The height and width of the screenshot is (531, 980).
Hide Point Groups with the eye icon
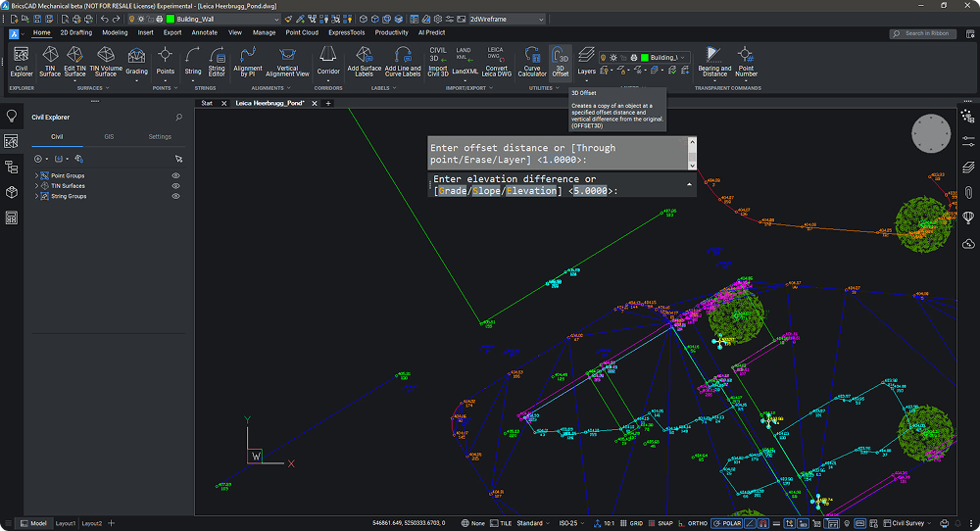pyautogui.click(x=176, y=176)
